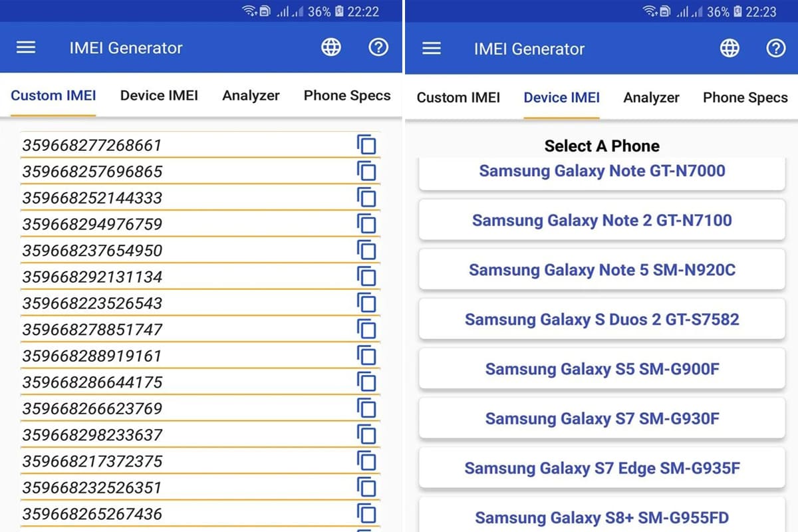The image size is (798, 532).
Task: Open Phone Specs tab in right screen
Action: point(745,97)
